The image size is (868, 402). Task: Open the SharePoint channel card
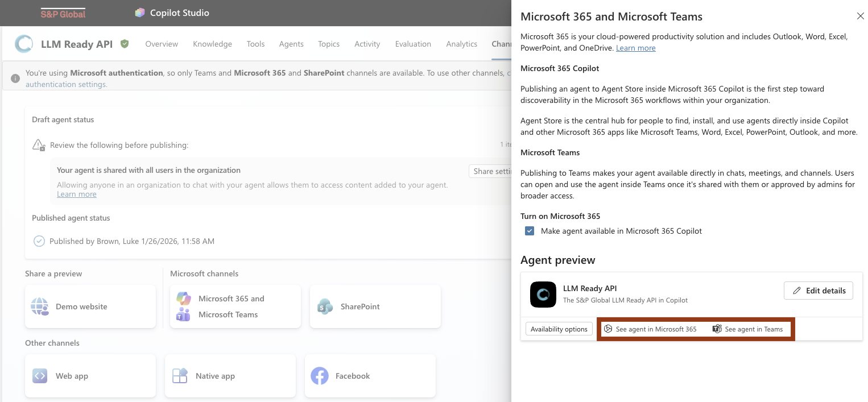pyautogui.click(x=375, y=306)
